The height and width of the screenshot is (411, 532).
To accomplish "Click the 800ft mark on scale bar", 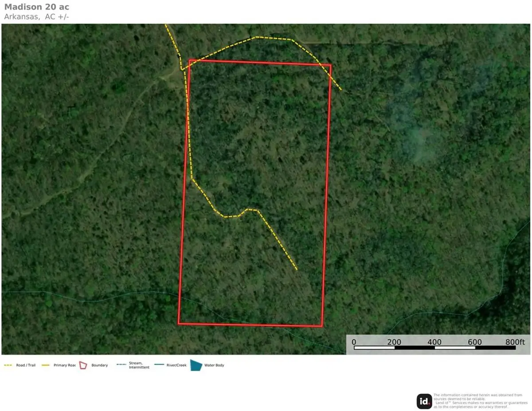I will click(x=515, y=342).
